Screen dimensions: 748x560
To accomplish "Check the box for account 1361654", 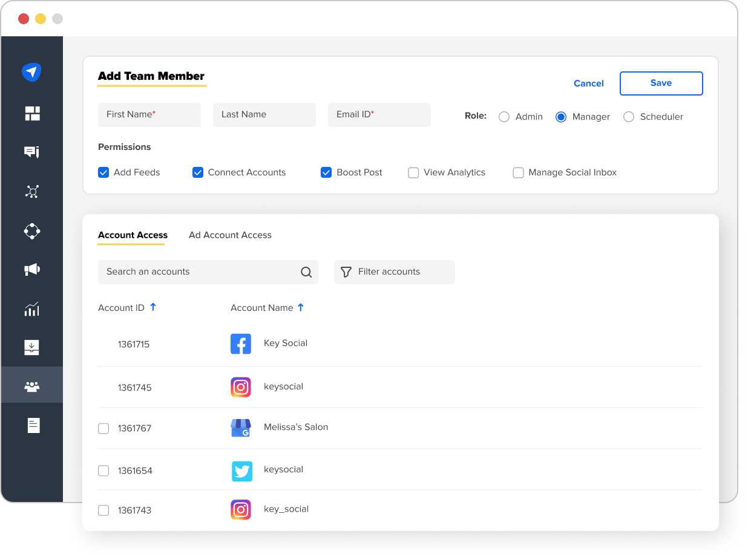I will pyautogui.click(x=103, y=470).
